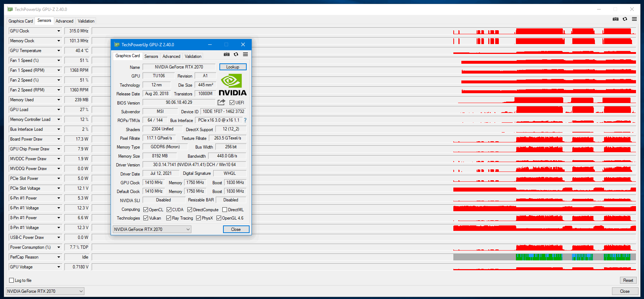Minimize the front GPU-Z window

click(210, 44)
